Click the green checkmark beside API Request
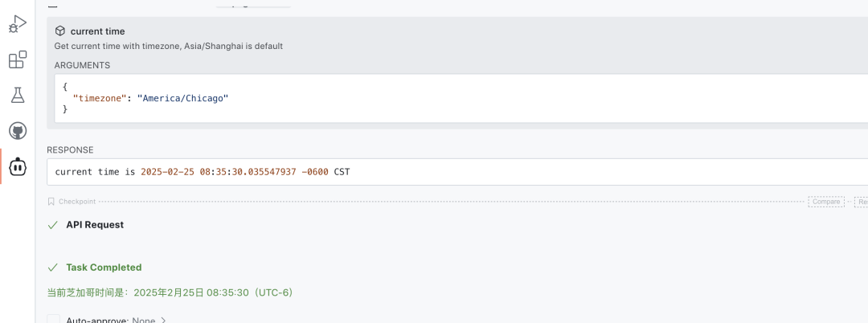 53,225
